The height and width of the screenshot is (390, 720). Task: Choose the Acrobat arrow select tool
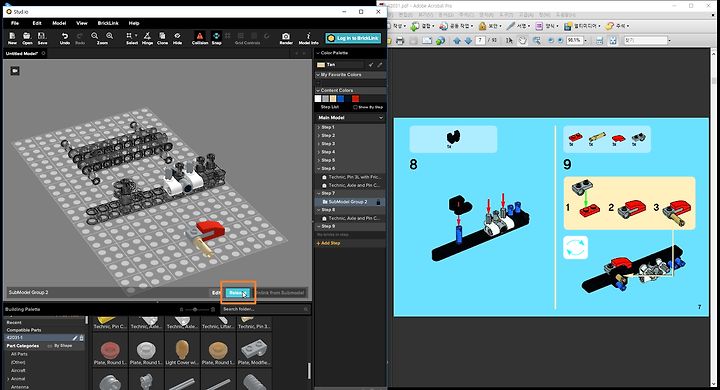click(x=509, y=40)
